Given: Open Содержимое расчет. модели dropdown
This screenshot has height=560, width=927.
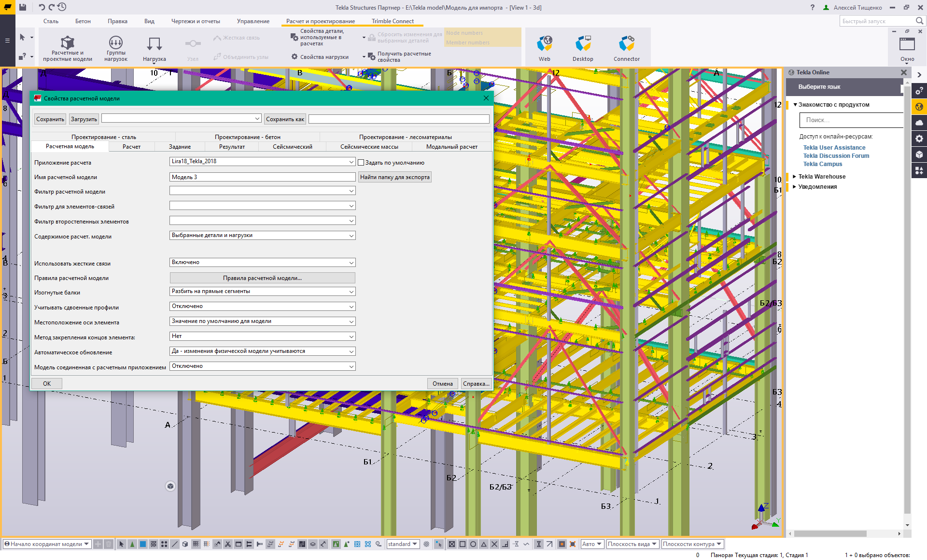Looking at the screenshot, I should click(262, 236).
